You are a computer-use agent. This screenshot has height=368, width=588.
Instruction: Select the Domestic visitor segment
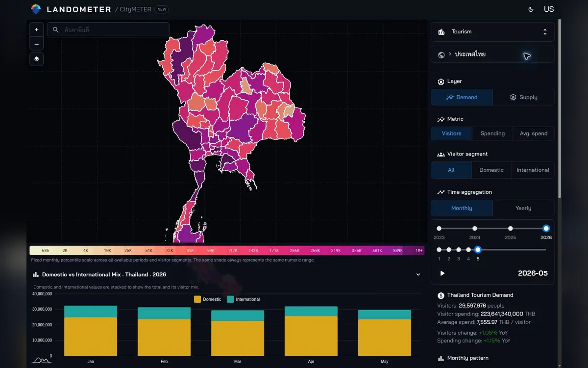(491, 170)
